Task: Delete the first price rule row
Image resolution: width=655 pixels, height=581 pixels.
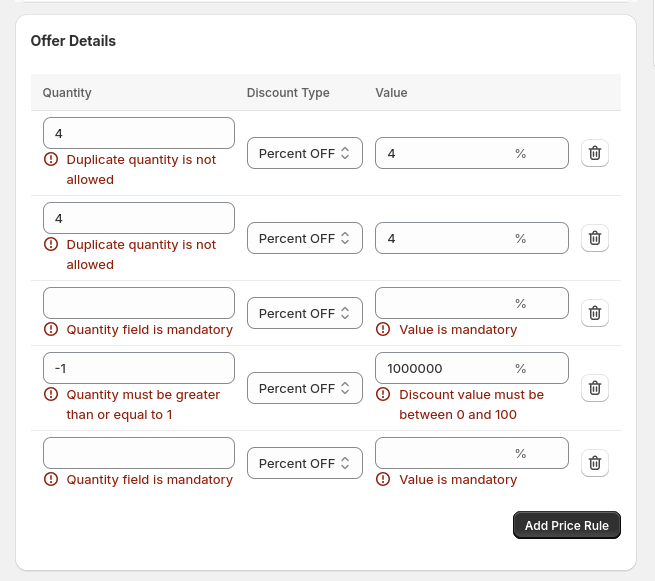Action: (x=594, y=153)
